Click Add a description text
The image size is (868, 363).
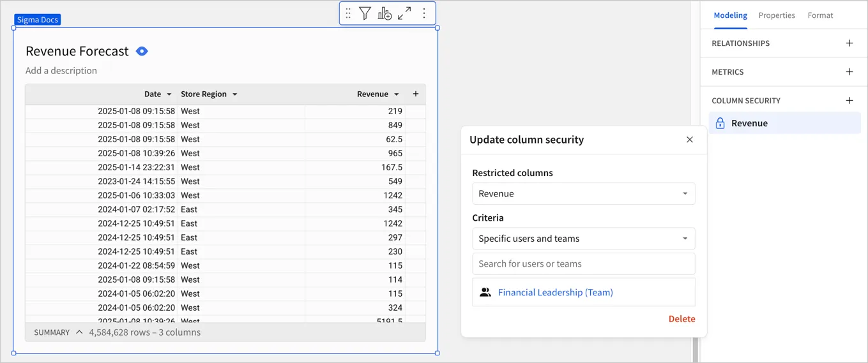[x=61, y=71]
